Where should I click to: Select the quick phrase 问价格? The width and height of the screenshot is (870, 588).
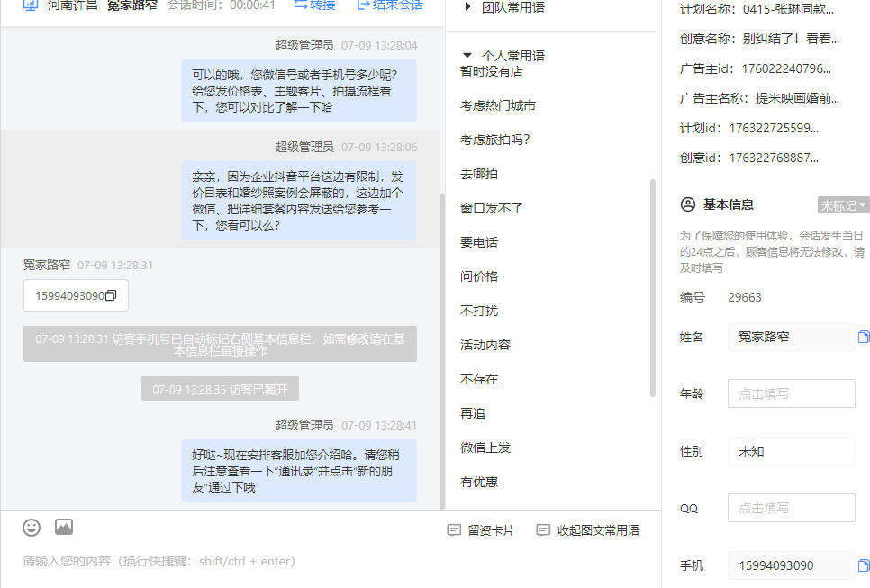click(479, 276)
